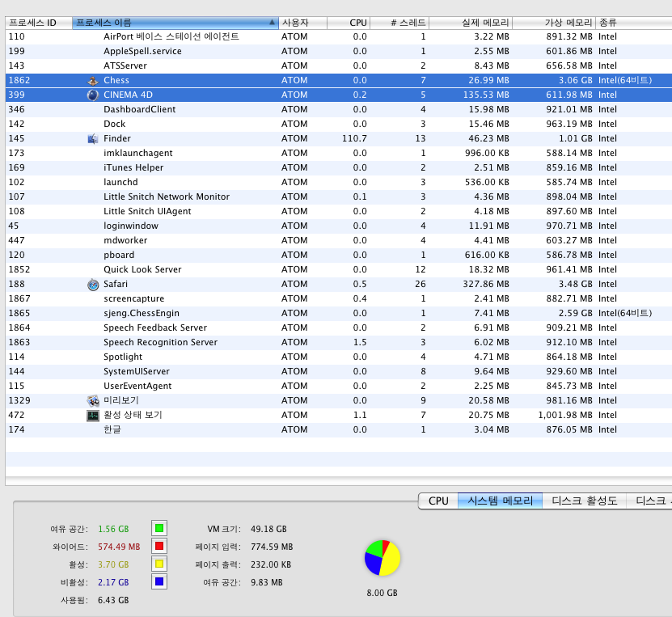This screenshot has height=617, width=672.
Task: Open the yellow 활성 color swatch
Action: point(159,564)
